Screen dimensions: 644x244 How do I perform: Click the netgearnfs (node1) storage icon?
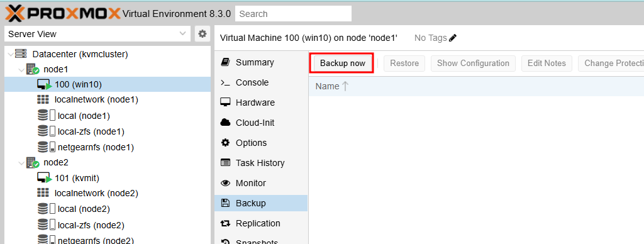[46, 147]
